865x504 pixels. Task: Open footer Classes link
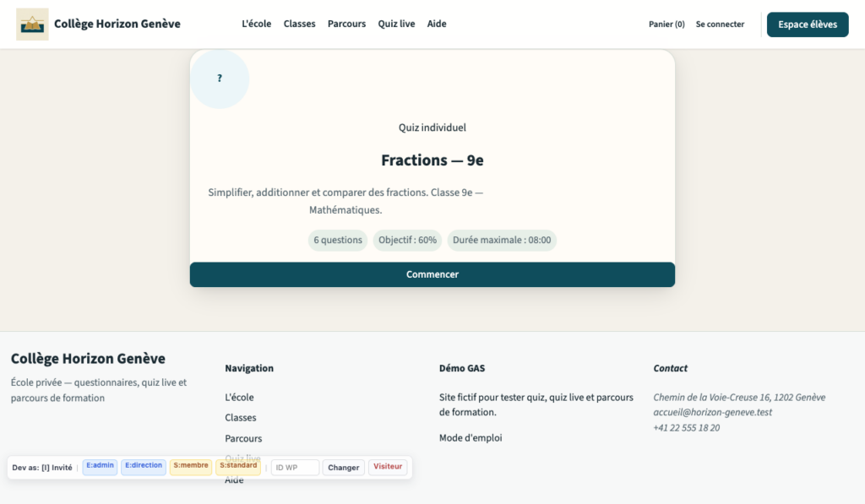[241, 417]
